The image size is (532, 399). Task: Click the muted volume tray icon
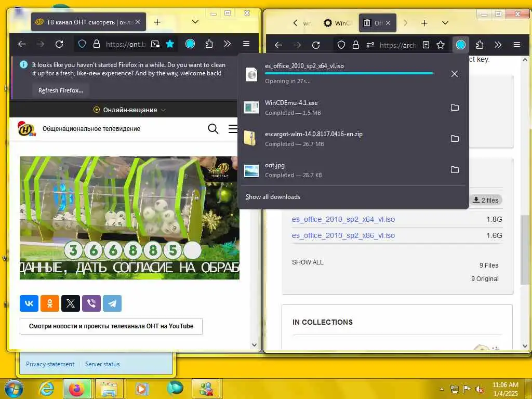[480, 389]
